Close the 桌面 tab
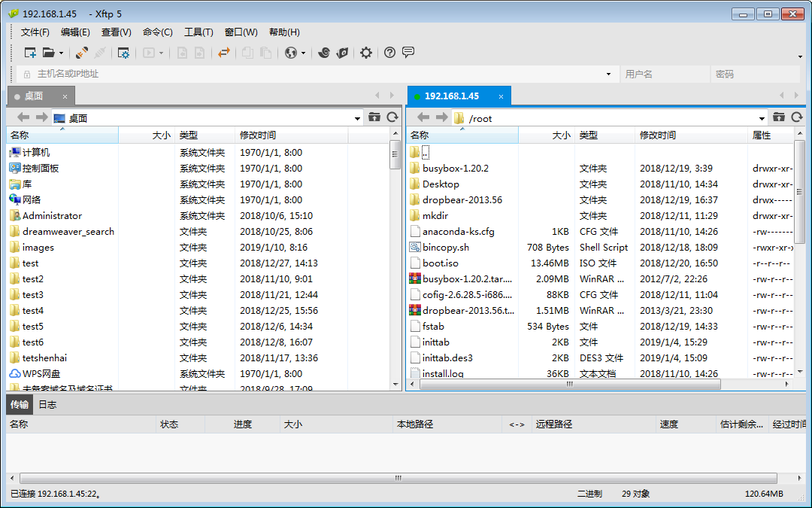This screenshot has height=508, width=812. [65, 96]
